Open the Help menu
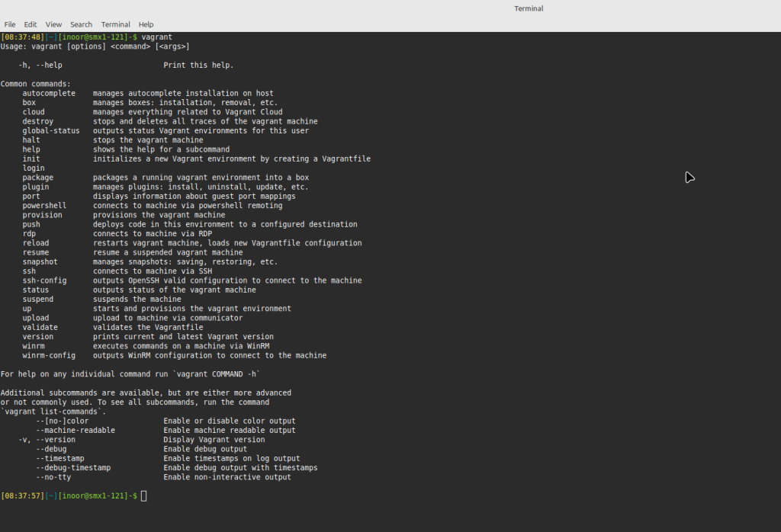 pyautogui.click(x=146, y=24)
